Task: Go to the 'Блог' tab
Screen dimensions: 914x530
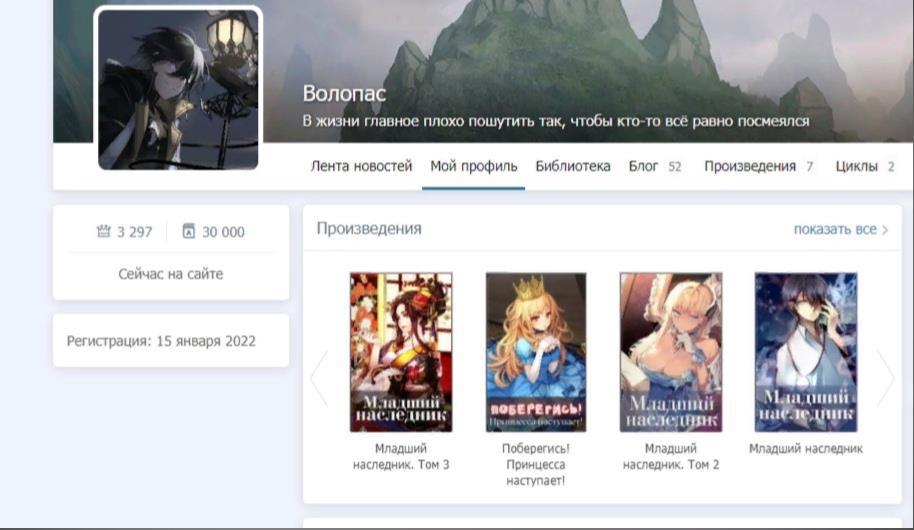Action: (643, 167)
